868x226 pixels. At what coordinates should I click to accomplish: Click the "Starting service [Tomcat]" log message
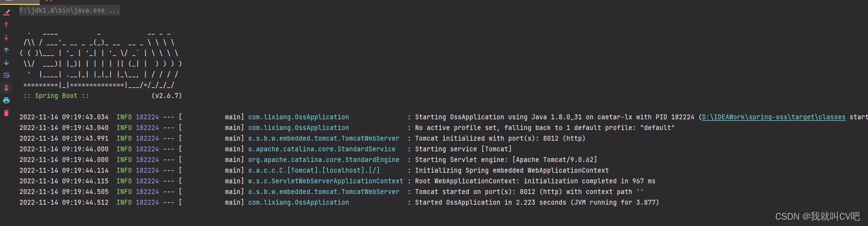(463, 149)
